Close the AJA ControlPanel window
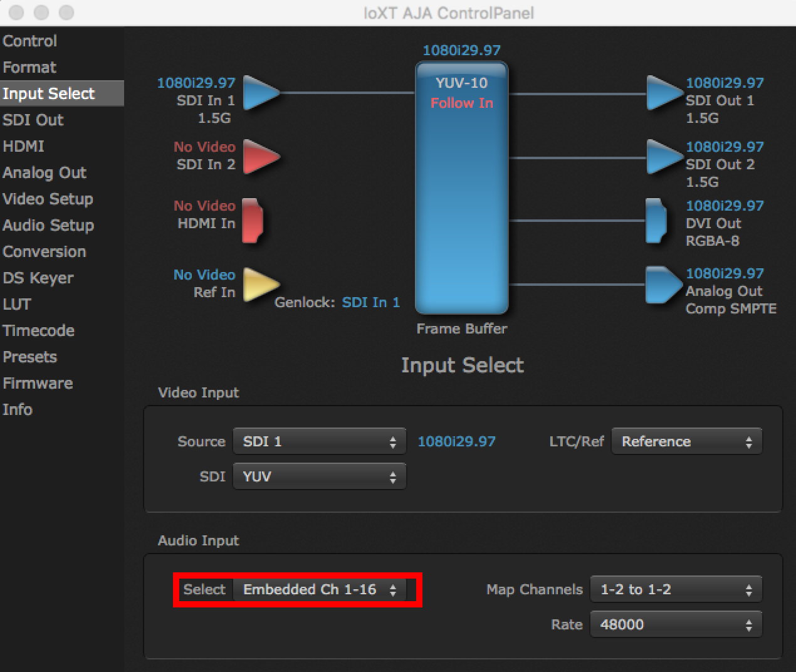This screenshot has width=796, height=672. [17, 13]
